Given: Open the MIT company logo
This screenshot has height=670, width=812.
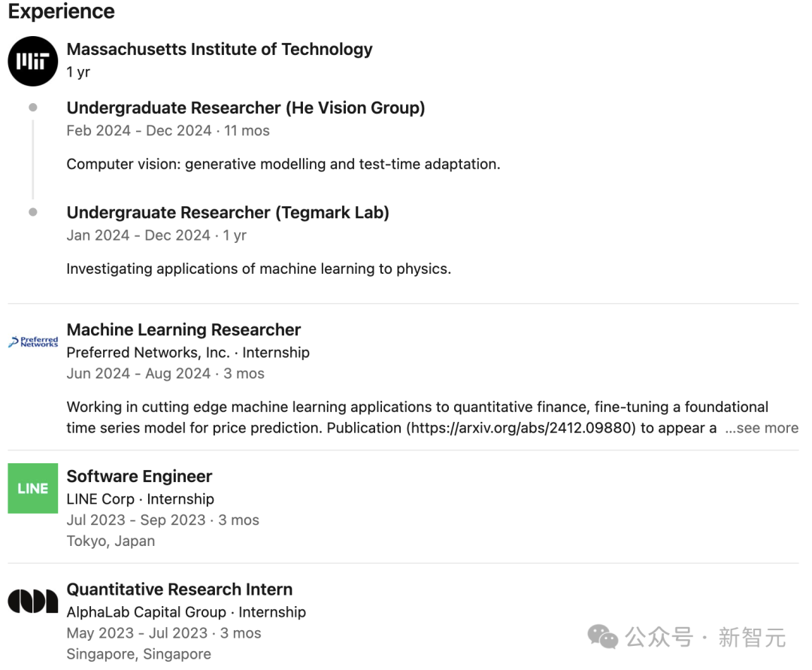Looking at the screenshot, I should click(32, 61).
